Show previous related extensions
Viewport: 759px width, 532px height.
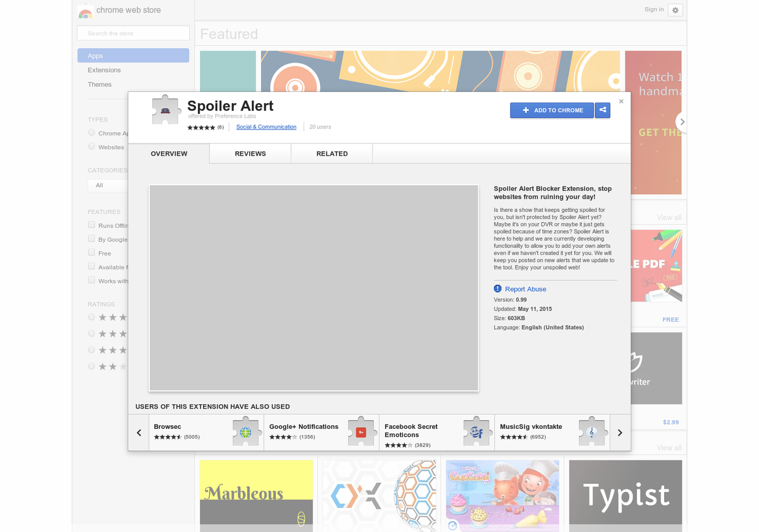click(x=139, y=433)
